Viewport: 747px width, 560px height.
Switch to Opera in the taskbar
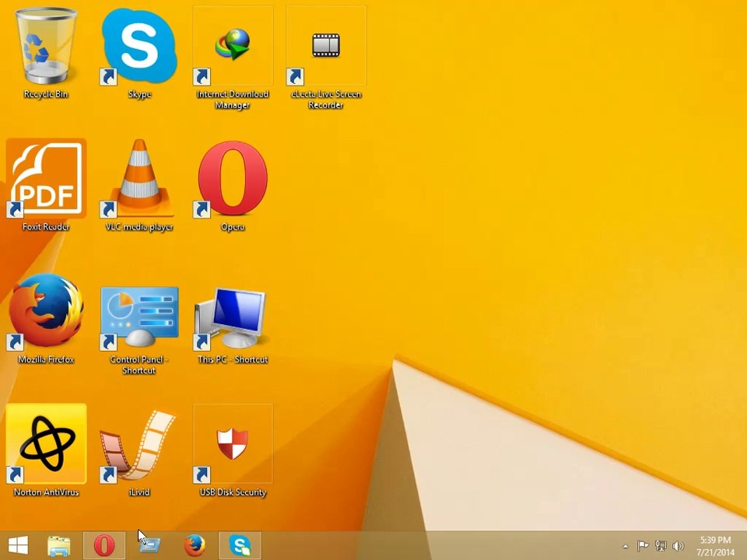pyautogui.click(x=104, y=545)
